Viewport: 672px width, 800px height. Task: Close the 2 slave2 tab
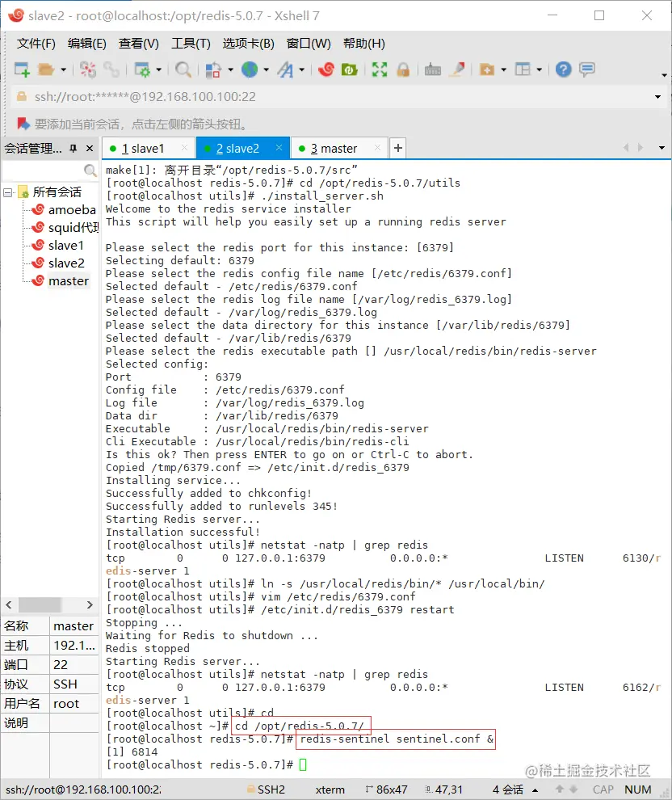[x=279, y=147]
